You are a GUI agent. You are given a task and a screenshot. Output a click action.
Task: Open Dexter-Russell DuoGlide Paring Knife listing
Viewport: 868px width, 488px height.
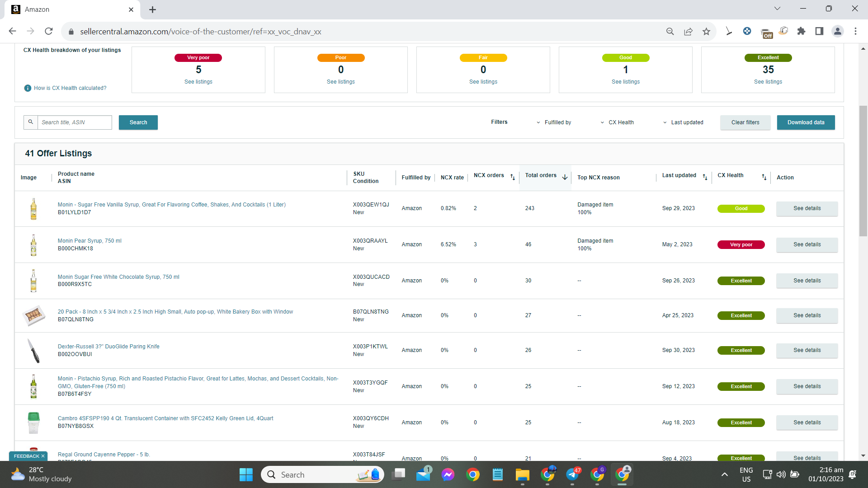pos(108,347)
